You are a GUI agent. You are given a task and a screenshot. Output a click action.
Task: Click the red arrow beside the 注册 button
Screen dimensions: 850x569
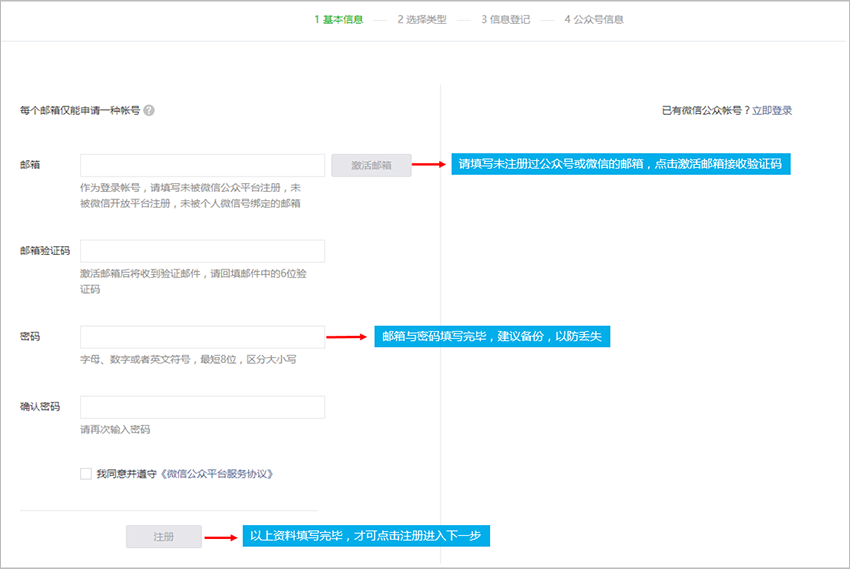tap(218, 537)
